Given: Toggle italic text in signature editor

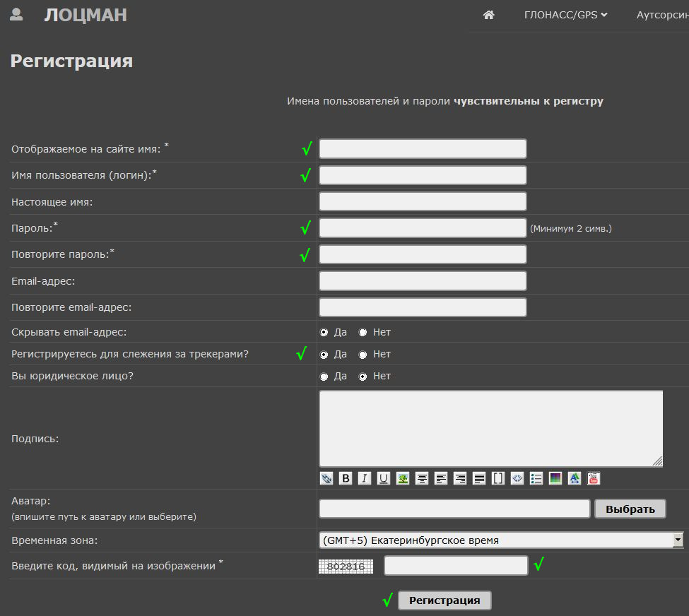Looking at the screenshot, I should (365, 478).
